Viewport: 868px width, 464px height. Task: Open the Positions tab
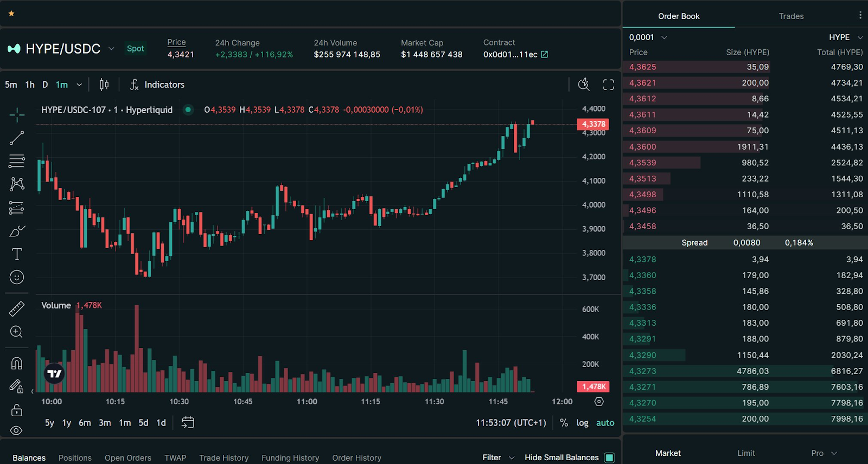click(x=75, y=458)
